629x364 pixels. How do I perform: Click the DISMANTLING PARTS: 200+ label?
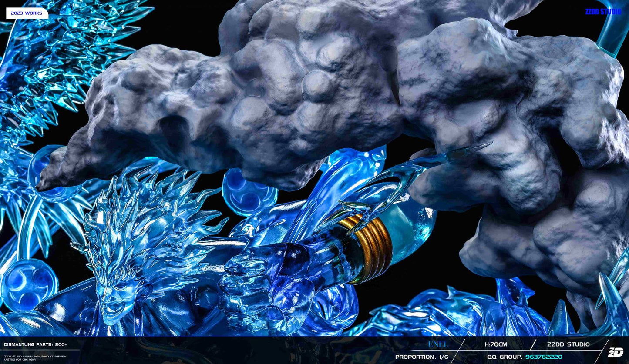[x=36, y=344]
